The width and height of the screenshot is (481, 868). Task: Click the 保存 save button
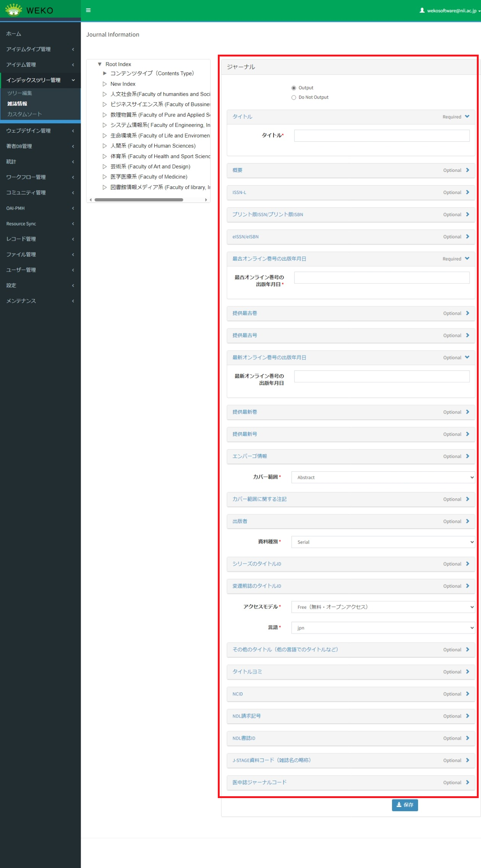405,805
